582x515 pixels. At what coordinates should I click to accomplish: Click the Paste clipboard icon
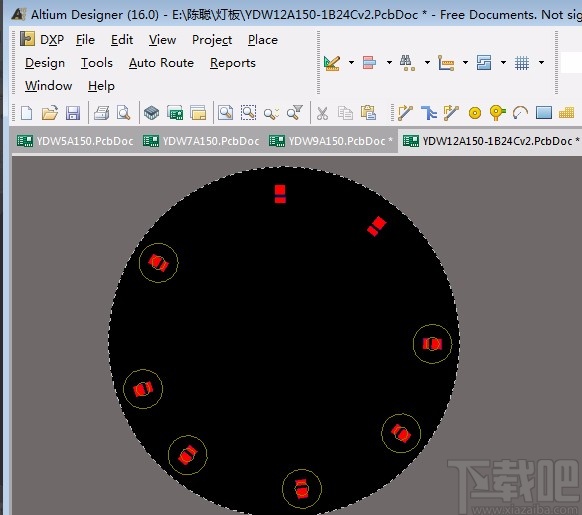pyautogui.click(x=368, y=113)
